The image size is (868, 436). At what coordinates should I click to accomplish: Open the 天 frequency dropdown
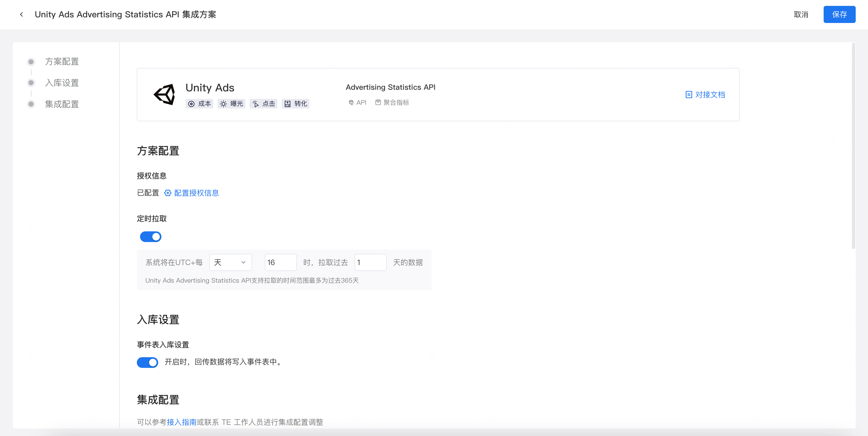click(230, 262)
